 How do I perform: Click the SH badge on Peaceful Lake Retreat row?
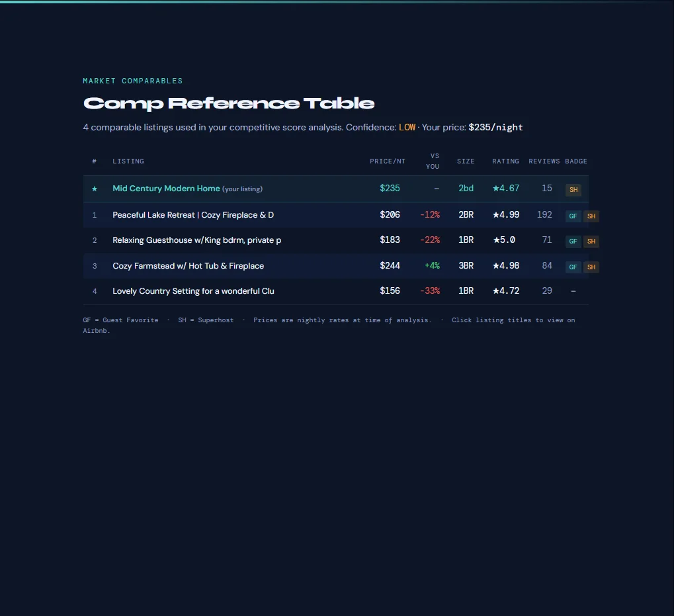[x=591, y=216]
